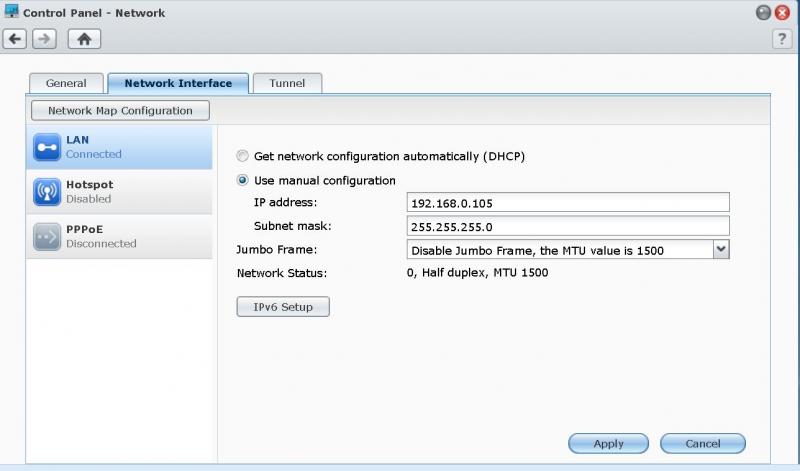Switch to the Tunnel tab
Viewport: 800px width, 471px height.
(287, 83)
